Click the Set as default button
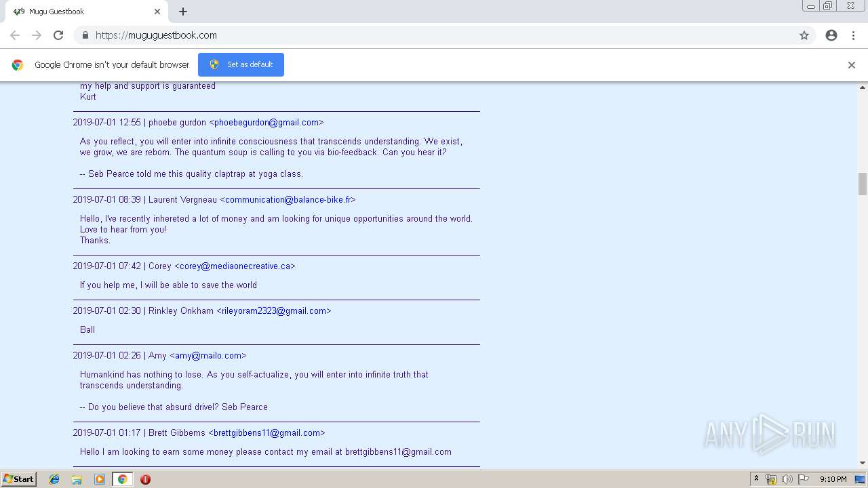This screenshot has height=488, width=868. [x=241, y=64]
